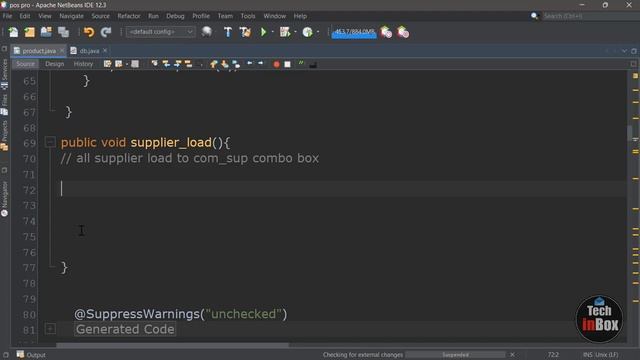Jump to Next Bookmark icon
Screen dimensions: 640x360
(x=224, y=64)
